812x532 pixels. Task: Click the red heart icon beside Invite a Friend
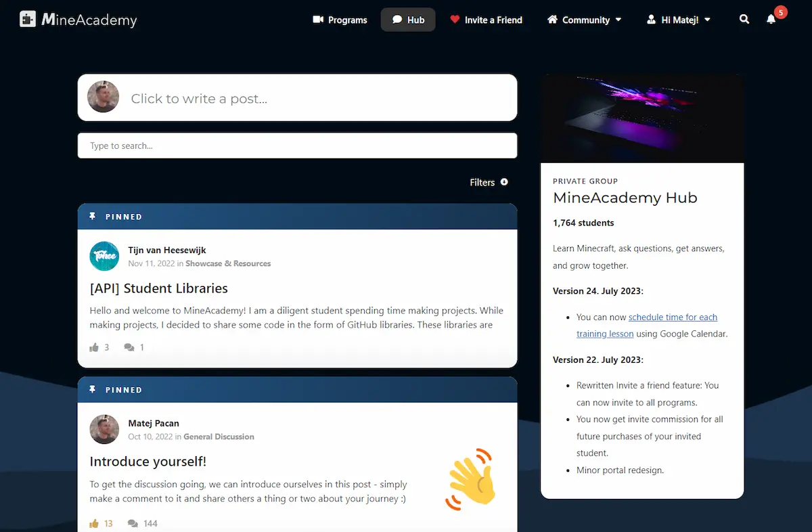[x=455, y=20]
